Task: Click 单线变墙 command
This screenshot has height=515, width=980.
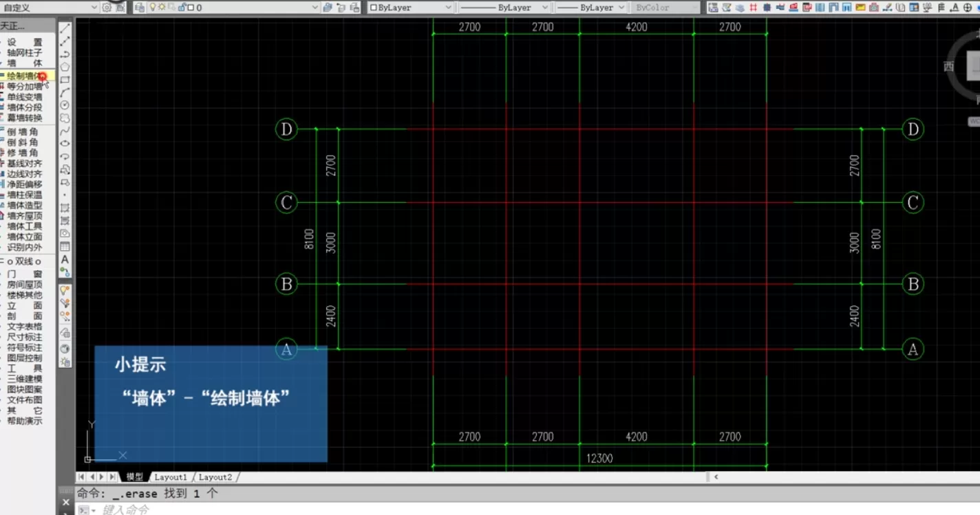Action: [x=25, y=97]
